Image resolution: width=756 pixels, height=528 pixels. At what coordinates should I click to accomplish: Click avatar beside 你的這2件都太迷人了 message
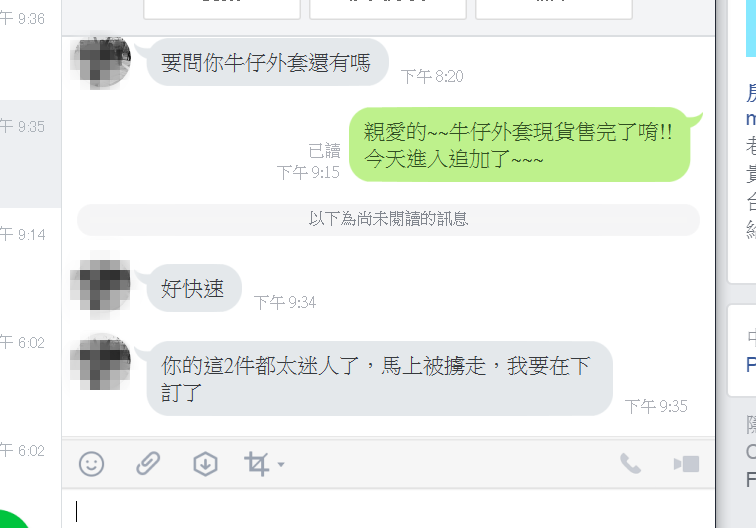click(x=101, y=363)
